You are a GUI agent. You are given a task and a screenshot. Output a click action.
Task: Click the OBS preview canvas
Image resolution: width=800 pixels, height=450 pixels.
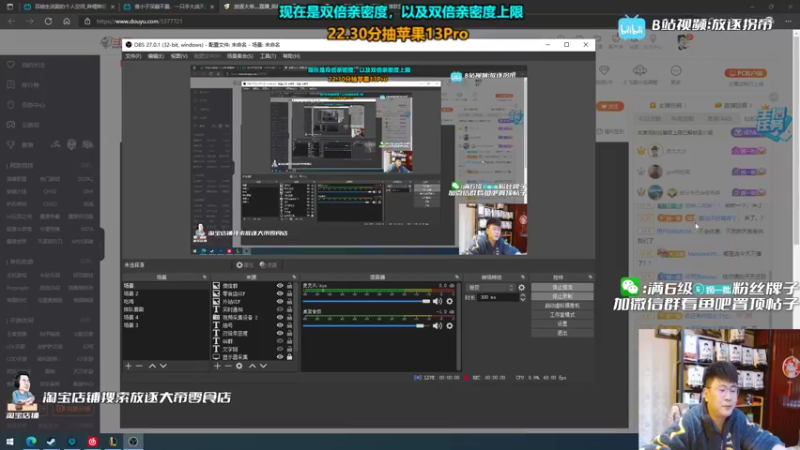click(359, 159)
